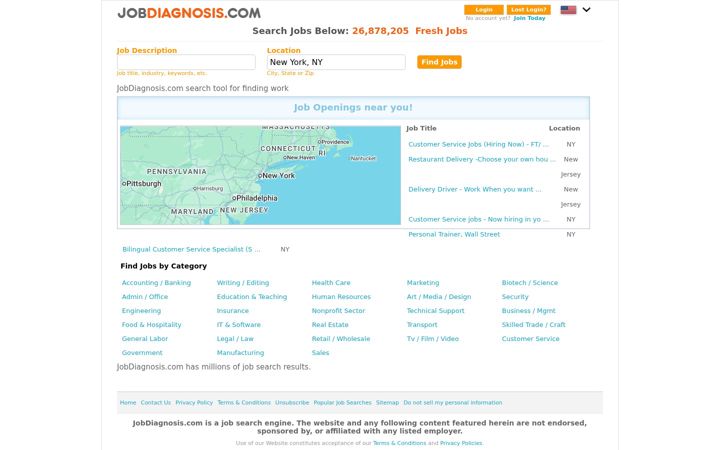Image resolution: width=720 pixels, height=450 pixels.
Task: Select the Government category
Action: (x=142, y=353)
